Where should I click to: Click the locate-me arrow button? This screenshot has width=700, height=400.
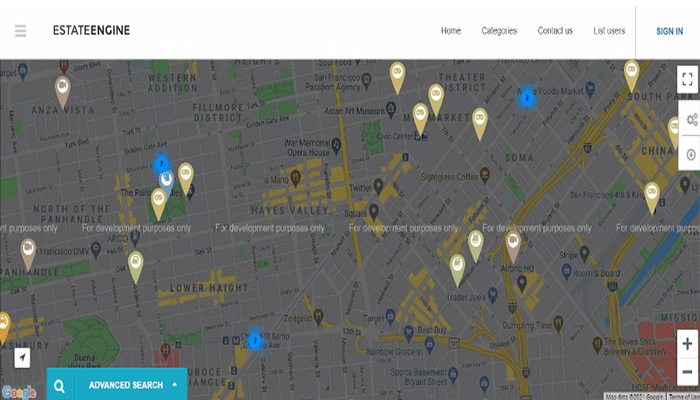point(22,358)
